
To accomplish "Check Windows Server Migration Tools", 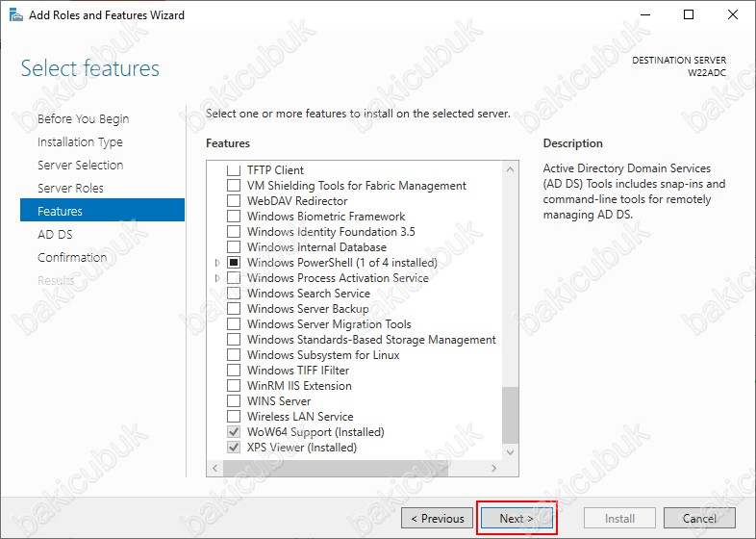I will pos(234,324).
